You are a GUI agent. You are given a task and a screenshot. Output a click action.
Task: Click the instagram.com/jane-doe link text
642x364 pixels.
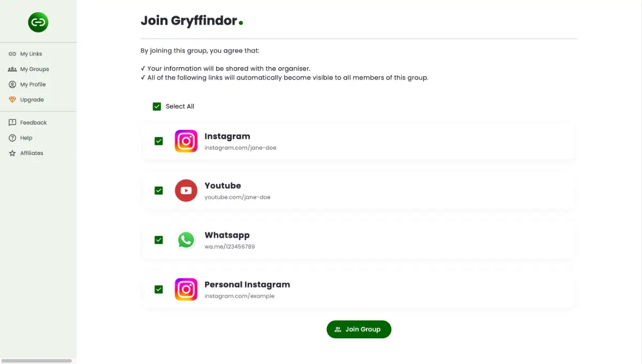pyautogui.click(x=240, y=148)
